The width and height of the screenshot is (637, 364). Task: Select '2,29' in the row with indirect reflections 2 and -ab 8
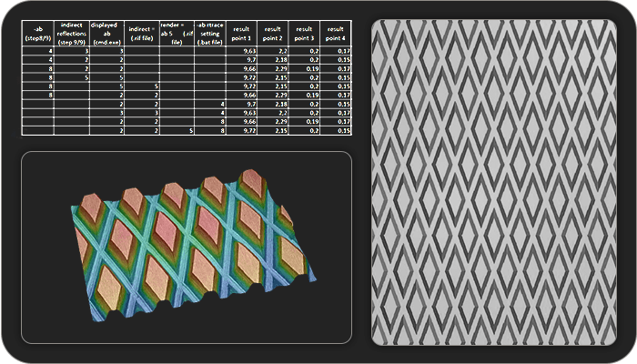click(x=281, y=69)
